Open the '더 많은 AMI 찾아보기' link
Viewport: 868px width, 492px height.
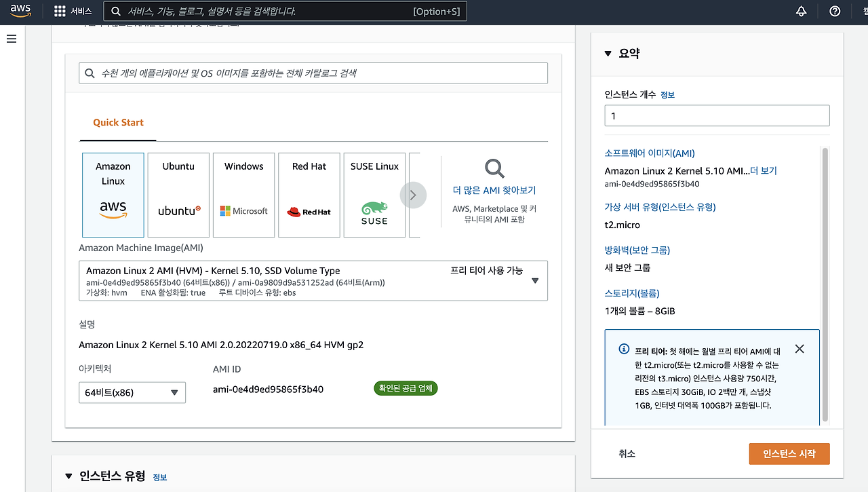pos(494,191)
